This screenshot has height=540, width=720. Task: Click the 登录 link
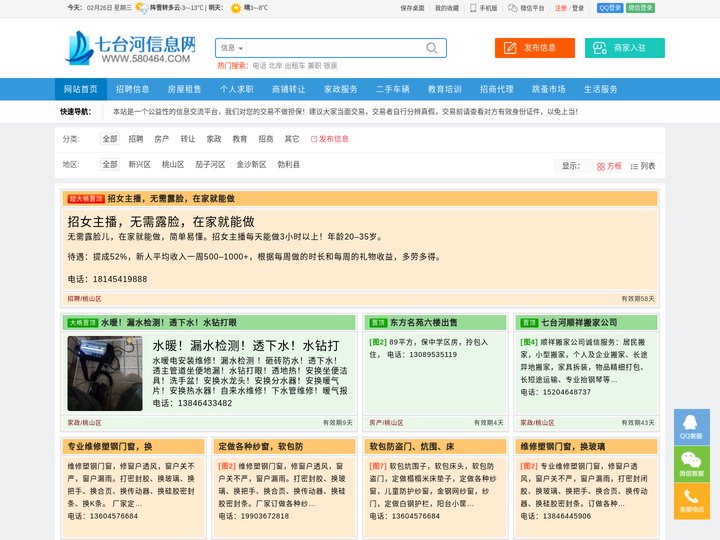[x=578, y=8]
